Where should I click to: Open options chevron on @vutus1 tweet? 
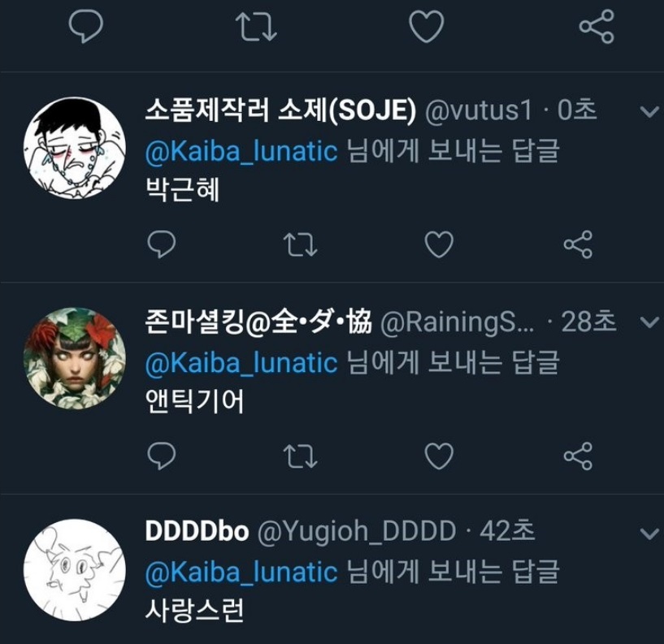(x=649, y=111)
